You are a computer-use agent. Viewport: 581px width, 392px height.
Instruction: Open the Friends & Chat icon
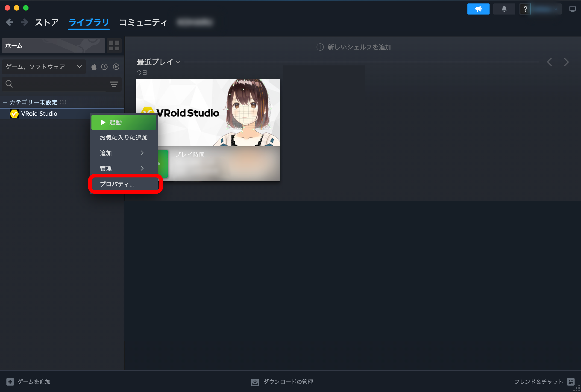coord(571,381)
